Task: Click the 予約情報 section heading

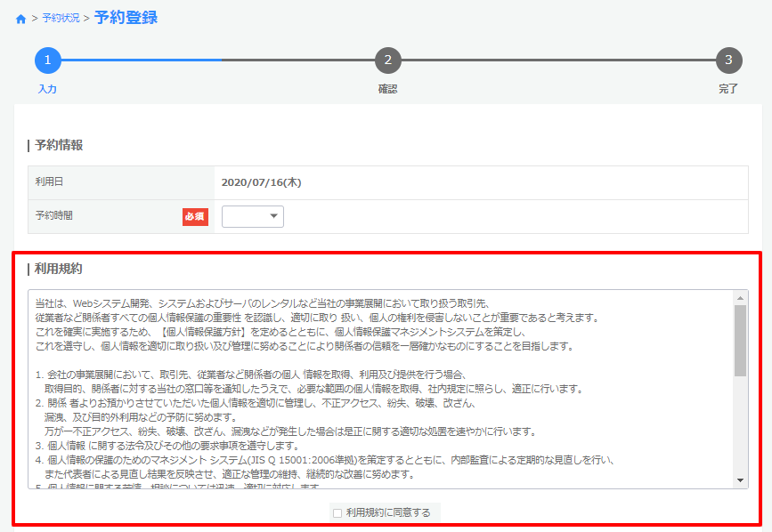Action: [59, 144]
